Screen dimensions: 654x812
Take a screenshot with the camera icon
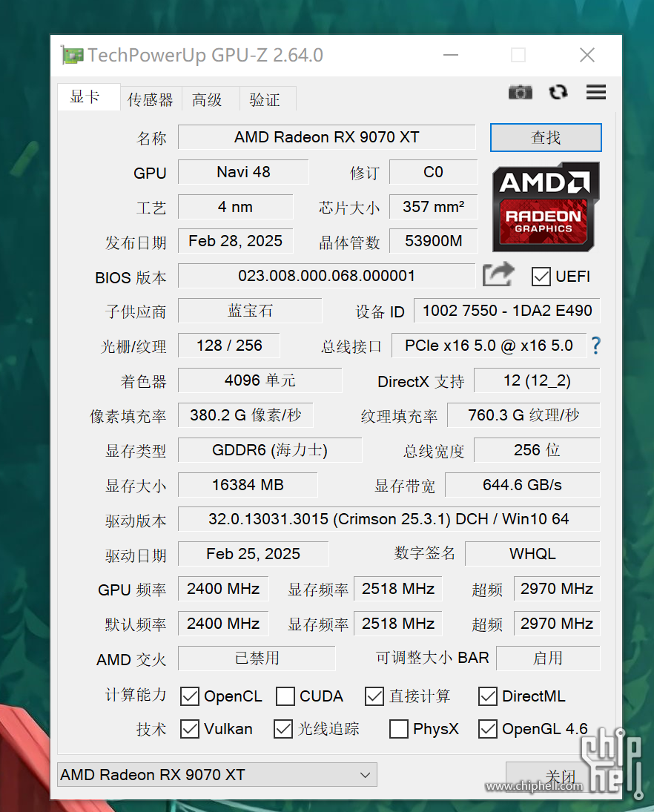[x=520, y=92]
